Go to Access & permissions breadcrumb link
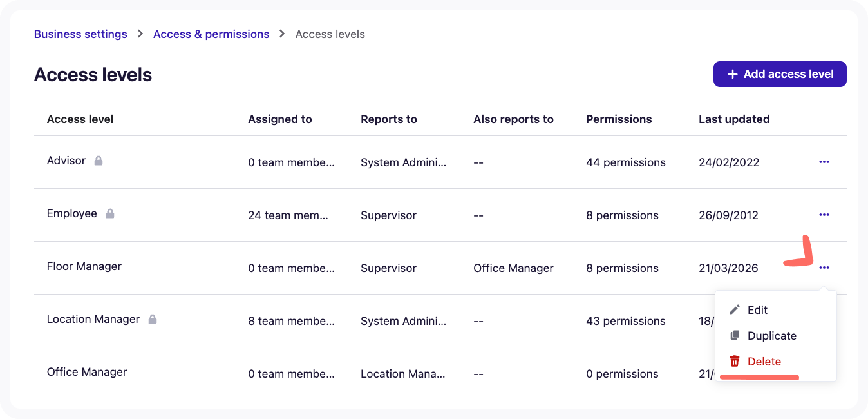 pyautogui.click(x=211, y=34)
